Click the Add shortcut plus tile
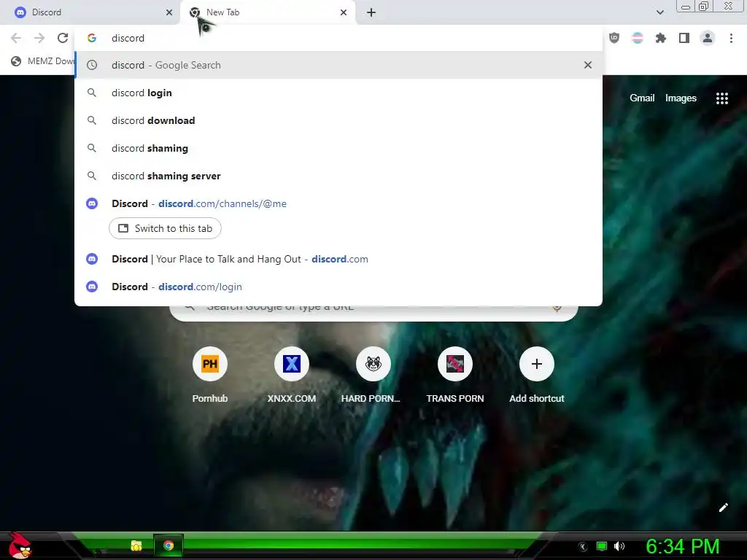 pyautogui.click(x=536, y=376)
